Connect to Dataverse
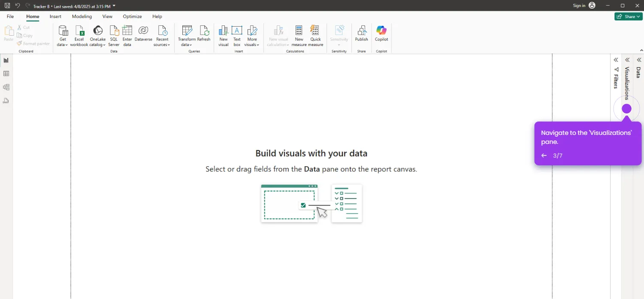 click(x=143, y=34)
